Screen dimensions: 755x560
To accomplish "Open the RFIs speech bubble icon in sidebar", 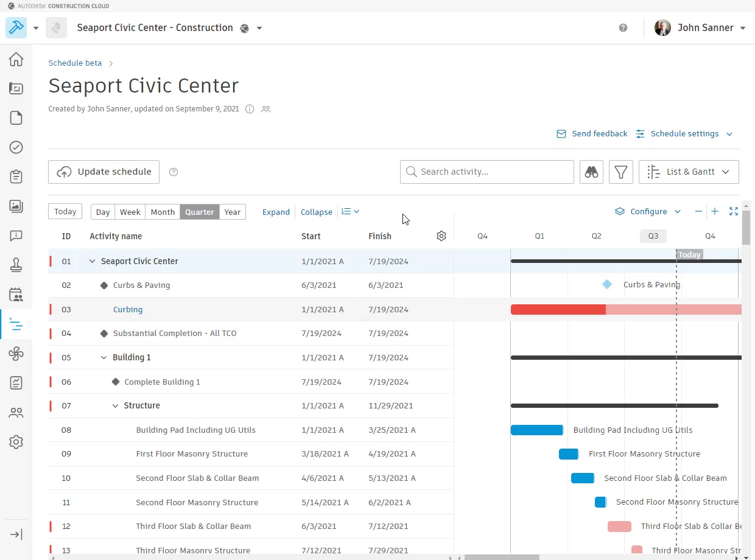I will (x=16, y=236).
